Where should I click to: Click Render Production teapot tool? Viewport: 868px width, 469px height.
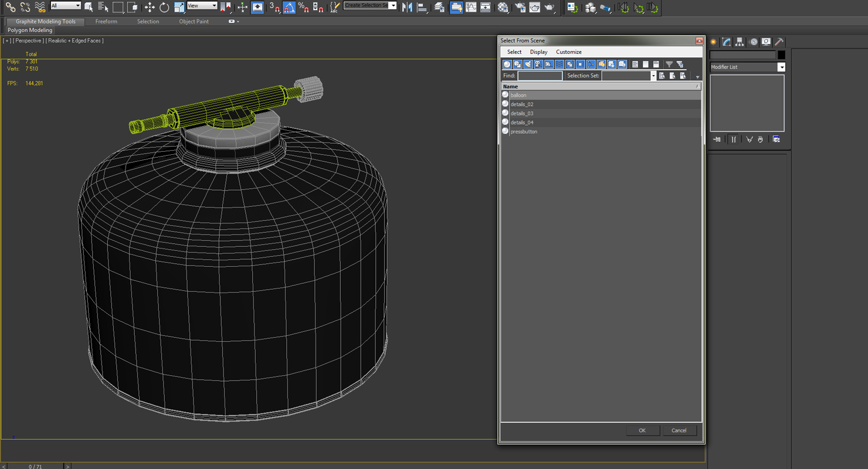550,7
